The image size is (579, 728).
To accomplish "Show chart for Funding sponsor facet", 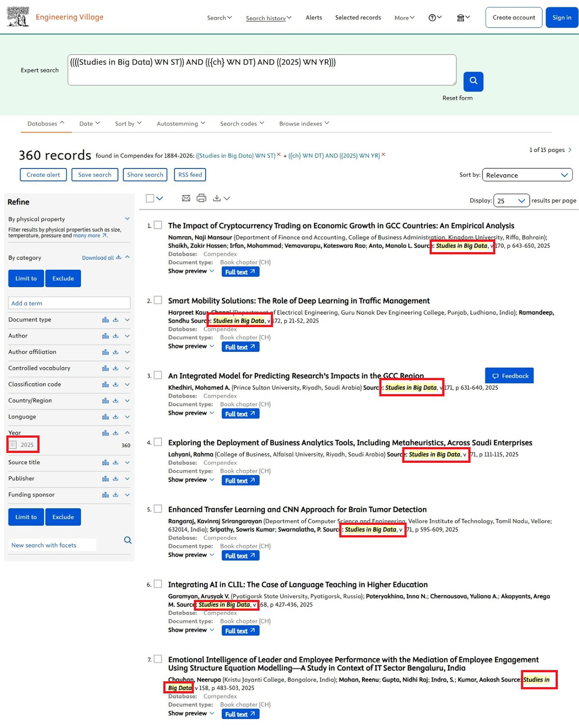I will point(105,495).
